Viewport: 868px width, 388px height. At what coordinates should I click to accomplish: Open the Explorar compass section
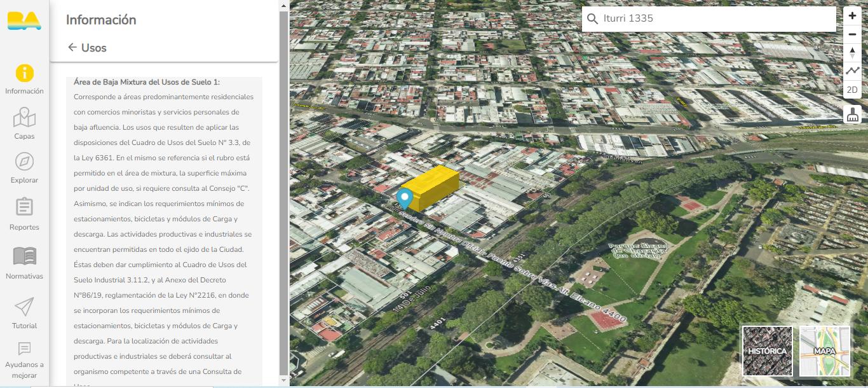tap(24, 168)
